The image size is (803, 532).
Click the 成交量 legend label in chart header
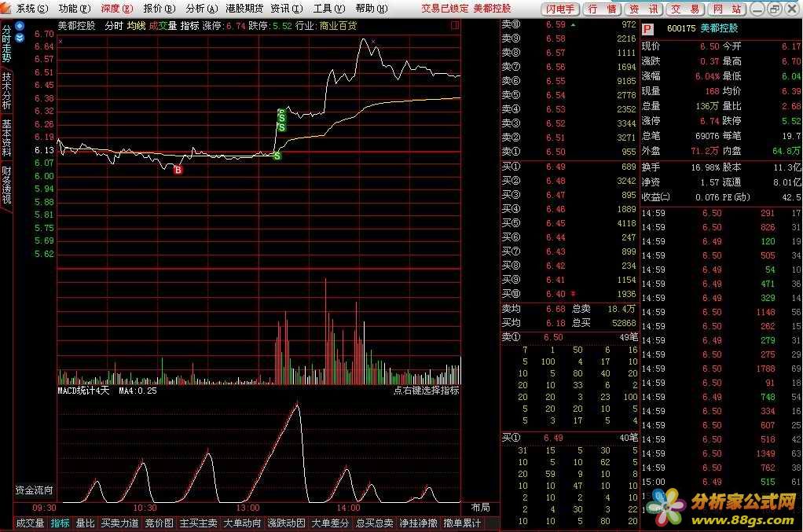click(x=163, y=26)
